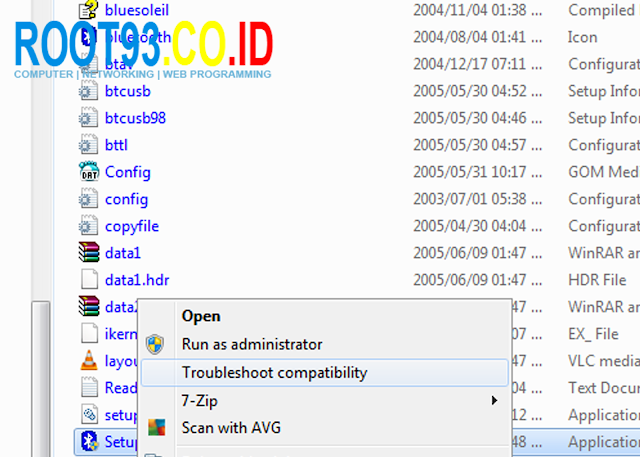Image resolution: width=640 pixels, height=457 pixels.
Task: Click the btcusb98 file icon
Action: [x=89, y=118]
